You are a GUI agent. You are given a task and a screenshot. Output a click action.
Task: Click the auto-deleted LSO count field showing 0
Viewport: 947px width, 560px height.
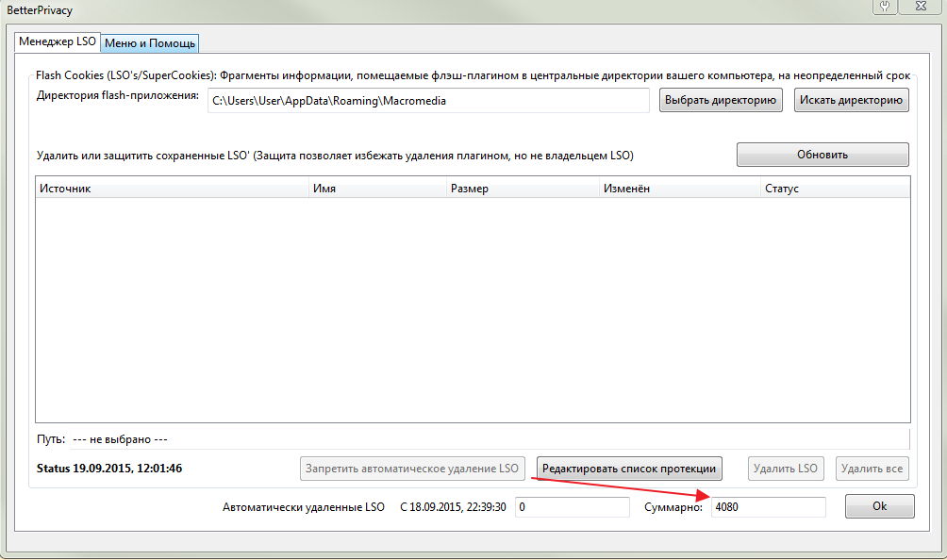click(x=572, y=507)
